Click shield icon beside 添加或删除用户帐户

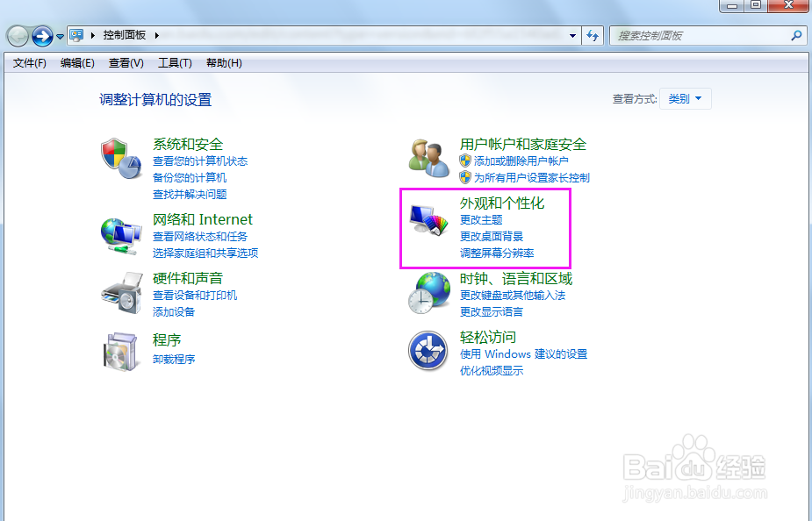465,161
